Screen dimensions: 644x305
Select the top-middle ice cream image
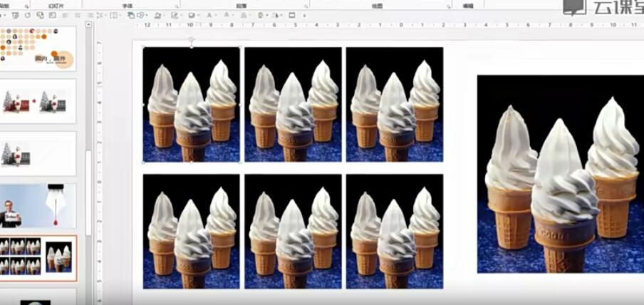coord(293,104)
